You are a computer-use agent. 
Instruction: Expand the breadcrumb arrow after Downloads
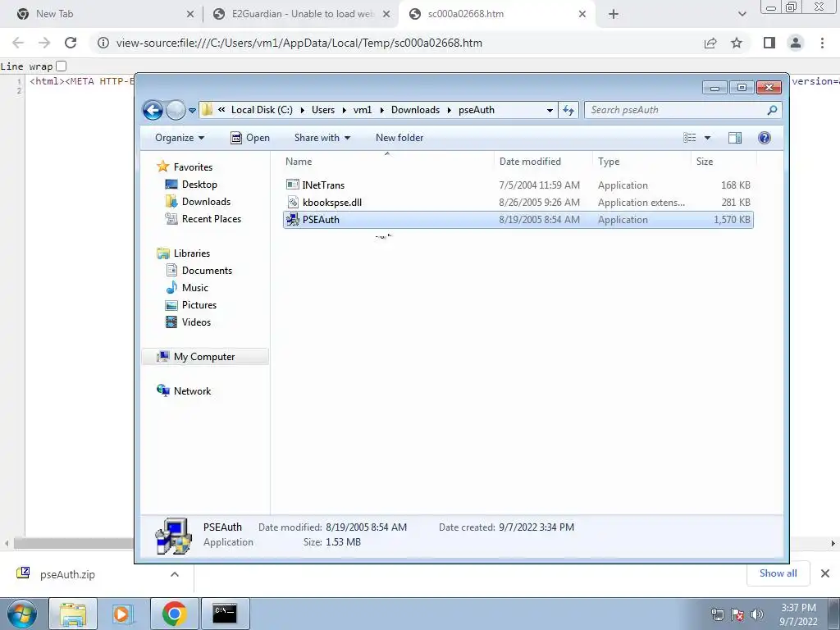(x=450, y=110)
